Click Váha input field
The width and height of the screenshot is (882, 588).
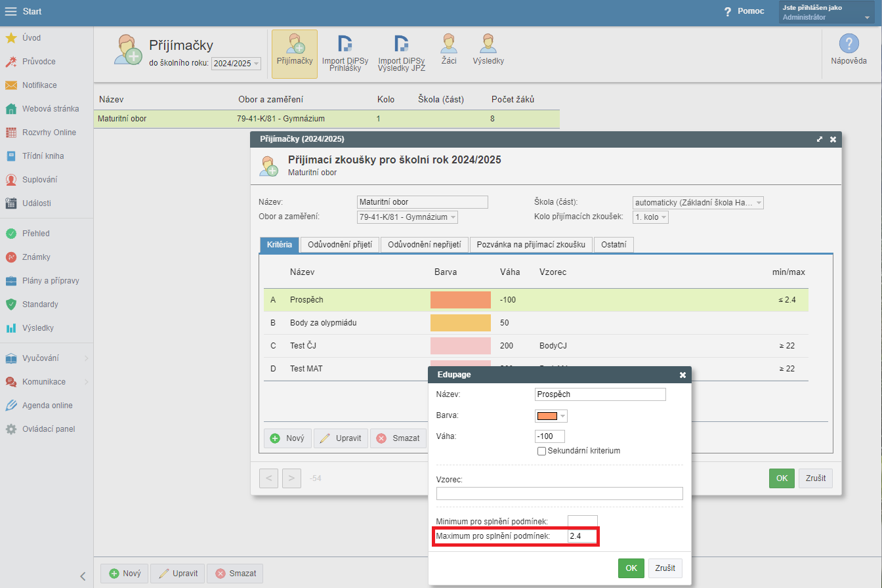coord(550,436)
